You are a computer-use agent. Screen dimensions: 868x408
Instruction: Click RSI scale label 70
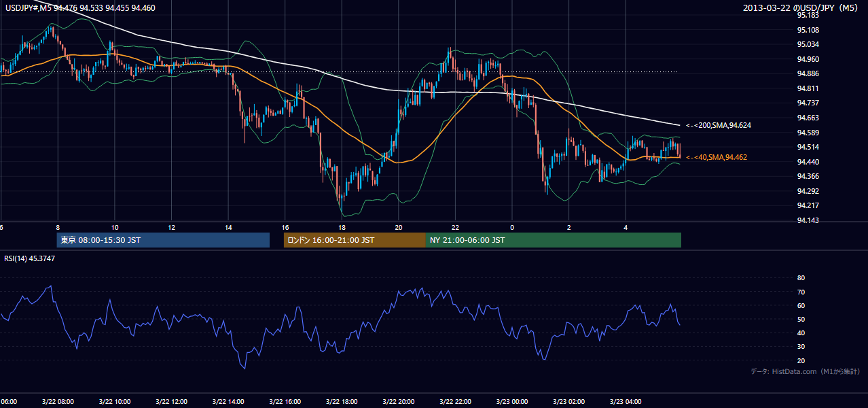801,292
